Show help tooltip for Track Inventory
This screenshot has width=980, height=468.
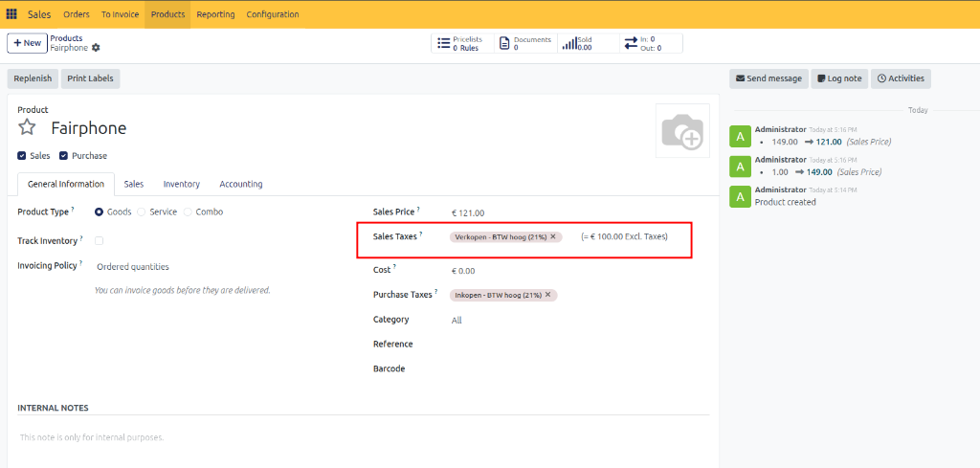[x=81, y=238]
